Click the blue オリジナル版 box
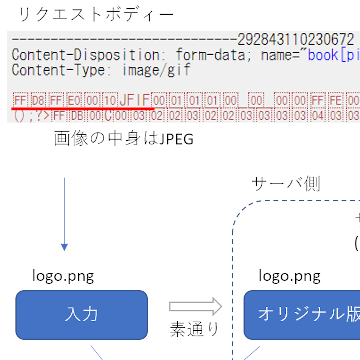This screenshot has height=360, width=360. pos(302,315)
